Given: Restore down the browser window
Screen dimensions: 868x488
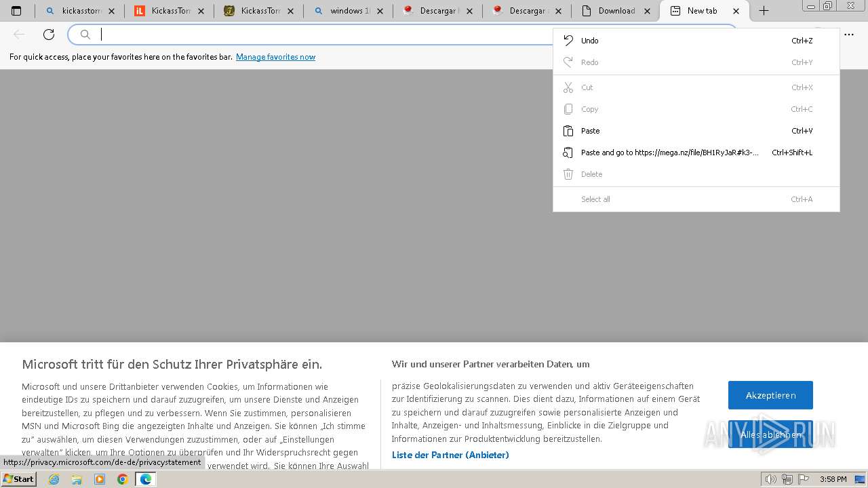Looking at the screenshot, I should [x=828, y=5].
